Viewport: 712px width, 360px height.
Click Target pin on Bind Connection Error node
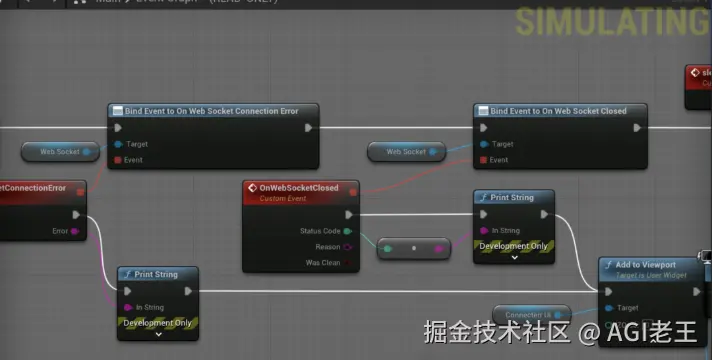click(118, 144)
